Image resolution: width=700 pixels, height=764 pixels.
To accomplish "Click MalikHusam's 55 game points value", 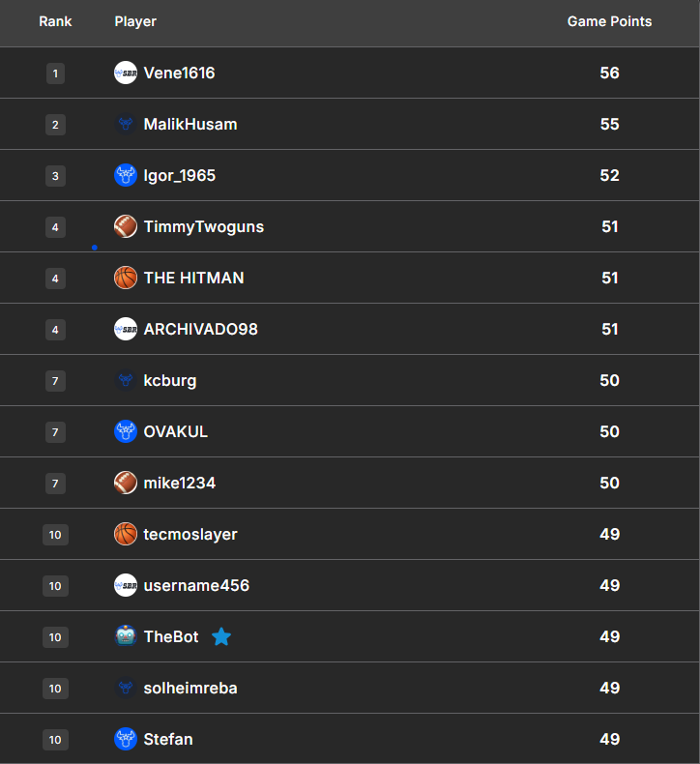I will click(x=609, y=124).
